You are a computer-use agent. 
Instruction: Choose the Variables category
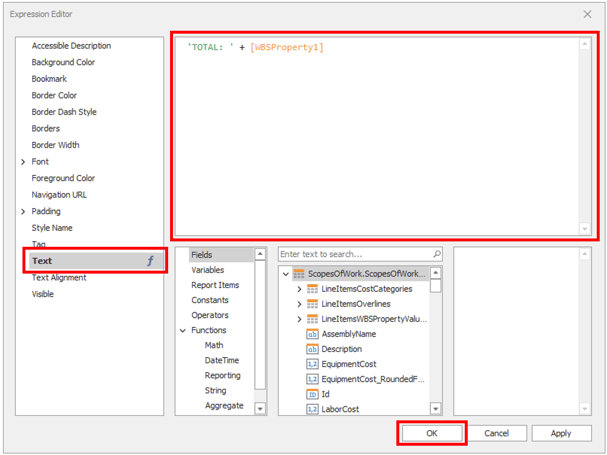click(x=207, y=270)
